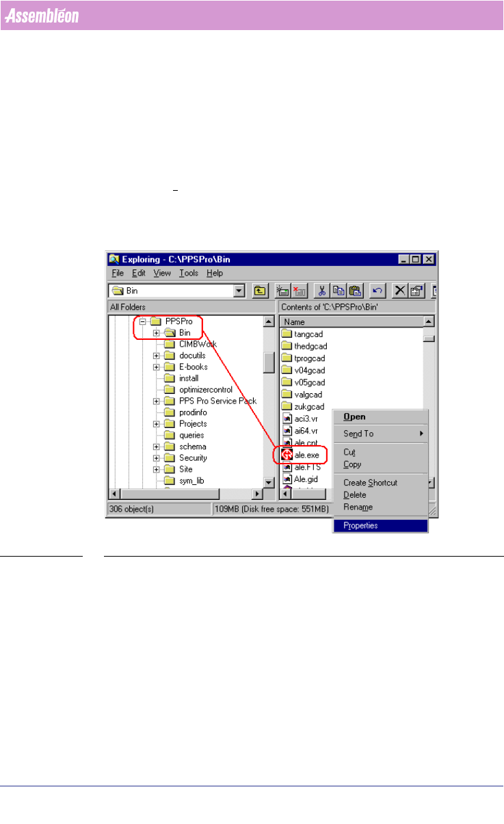Open the Send To submenu
Screen dimensions: 504x824
(x=380, y=434)
